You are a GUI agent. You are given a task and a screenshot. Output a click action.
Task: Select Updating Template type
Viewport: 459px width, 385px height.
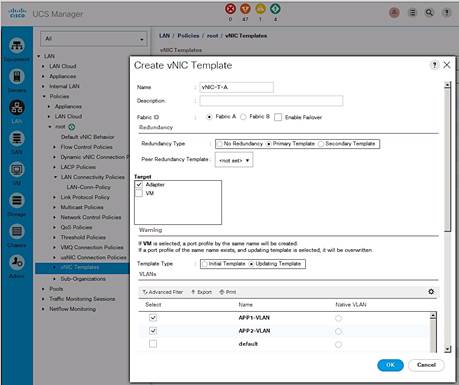tap(252, 264)
